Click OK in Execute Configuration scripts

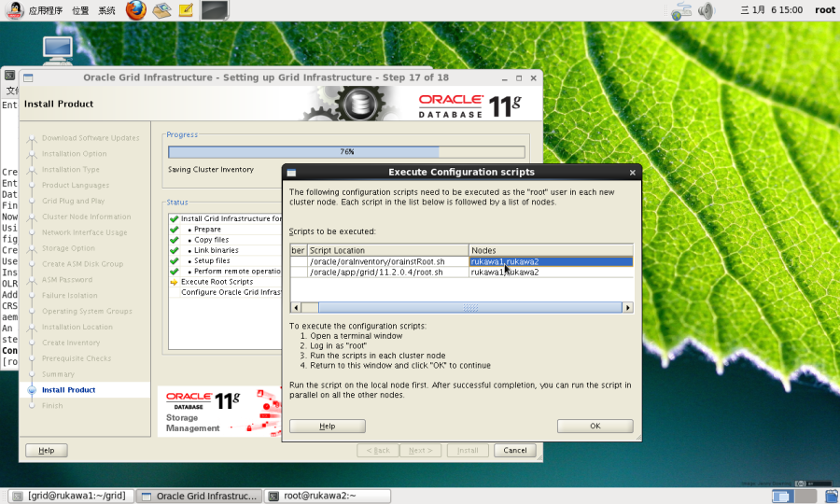coord(595,426)
